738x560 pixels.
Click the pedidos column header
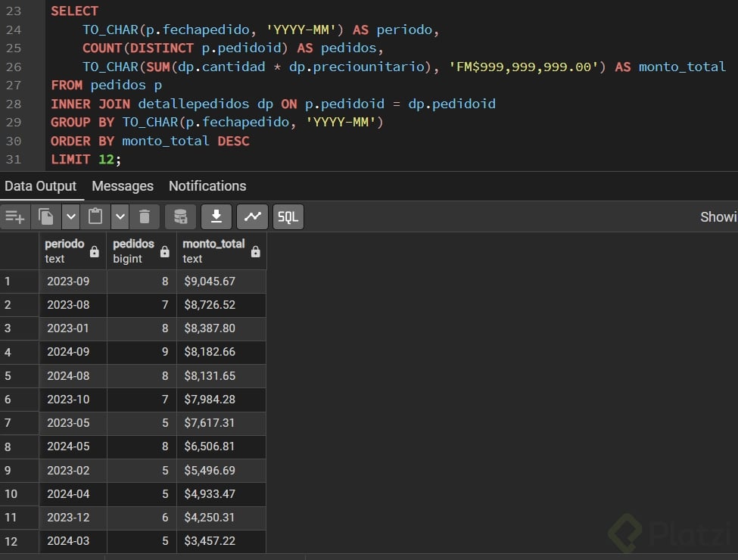click(x=142, y=250)
